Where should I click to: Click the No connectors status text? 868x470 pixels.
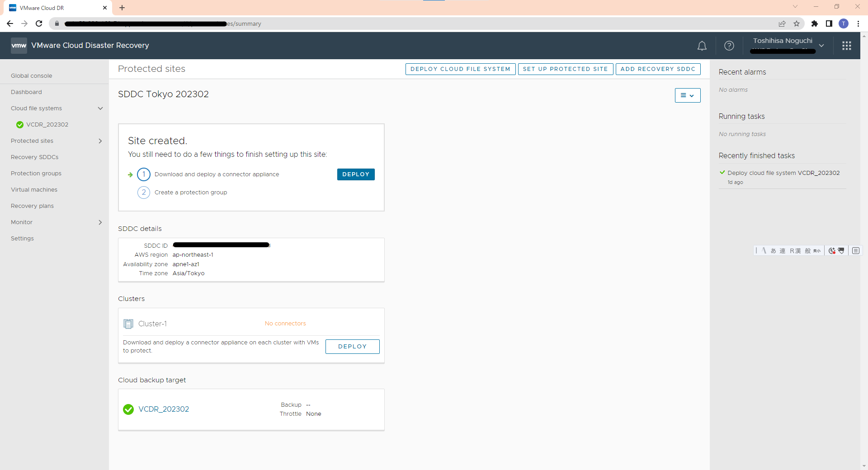(x=285, y=324)
